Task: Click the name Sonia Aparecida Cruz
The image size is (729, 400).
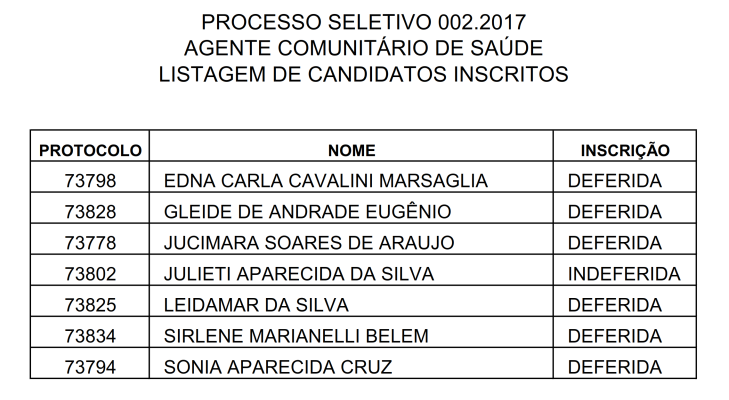Action: pos(278,367)
